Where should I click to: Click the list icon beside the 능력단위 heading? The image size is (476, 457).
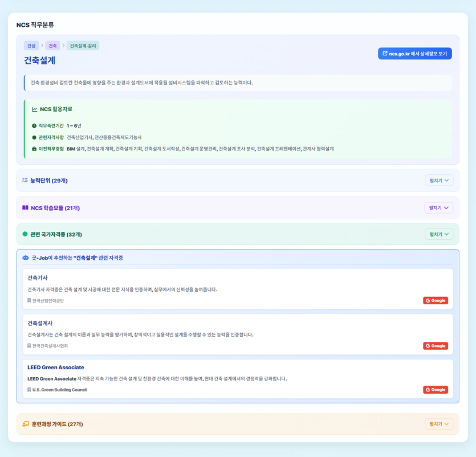tap(24, 181)
